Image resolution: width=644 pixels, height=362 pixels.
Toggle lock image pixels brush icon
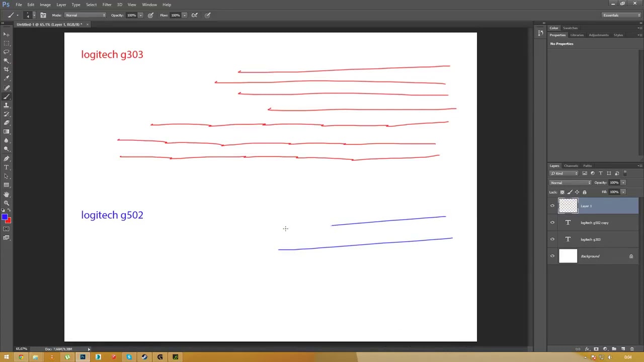[570, 192]
